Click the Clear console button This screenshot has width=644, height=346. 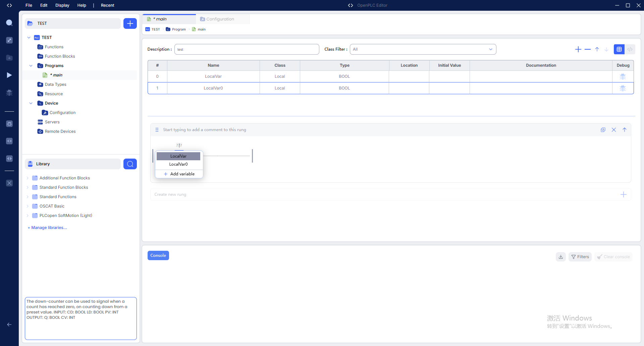pos(613,257)
